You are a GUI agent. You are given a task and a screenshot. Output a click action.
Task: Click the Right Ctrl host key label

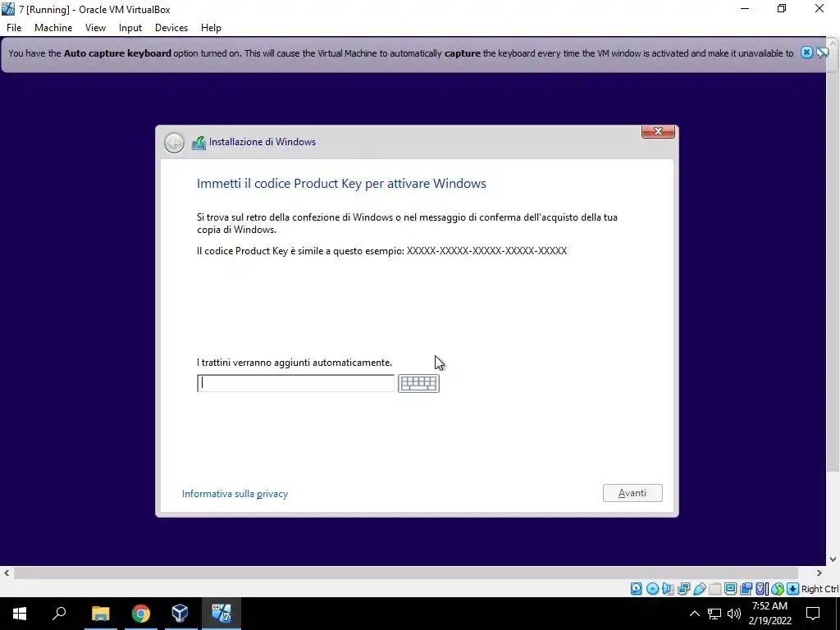coord(819,589)
